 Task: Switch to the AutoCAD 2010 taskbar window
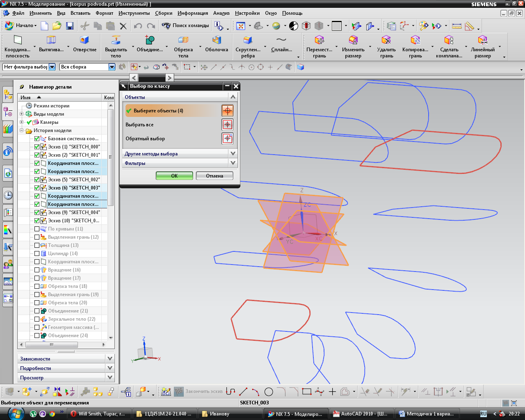pos(361,414)
